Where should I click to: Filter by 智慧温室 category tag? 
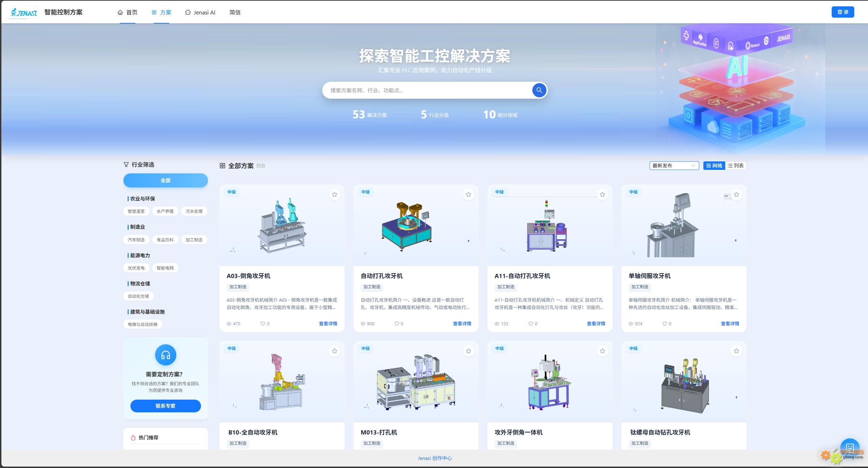tap(136, 211)
